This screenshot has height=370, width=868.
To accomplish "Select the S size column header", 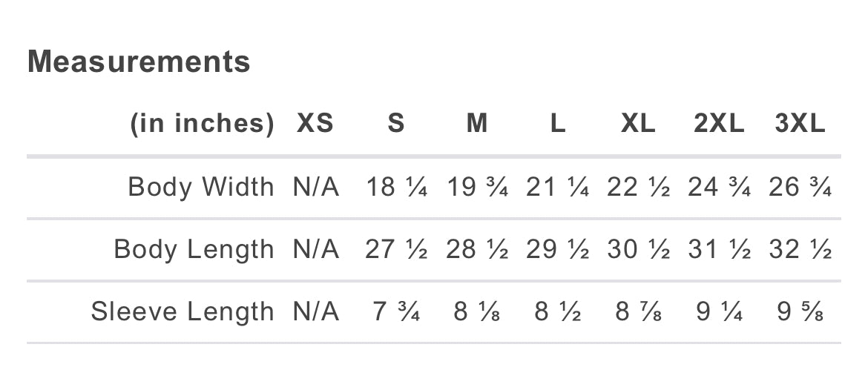I will [396, 124].
